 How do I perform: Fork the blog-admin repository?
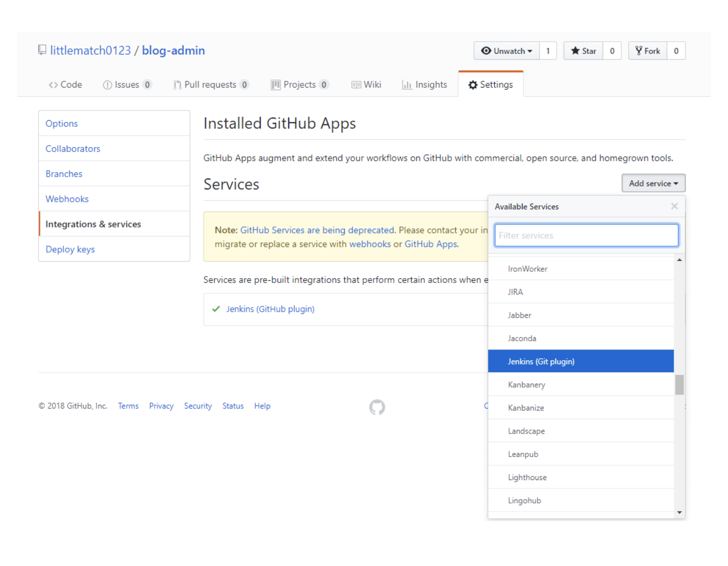point(647,51)
